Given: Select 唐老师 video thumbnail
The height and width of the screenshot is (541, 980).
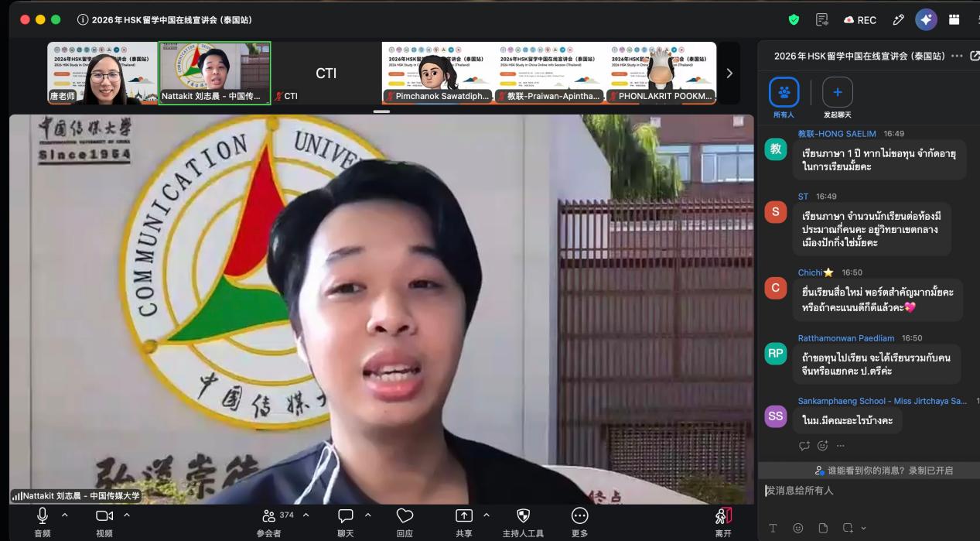Looking at the screenshot, I should 102,73.
